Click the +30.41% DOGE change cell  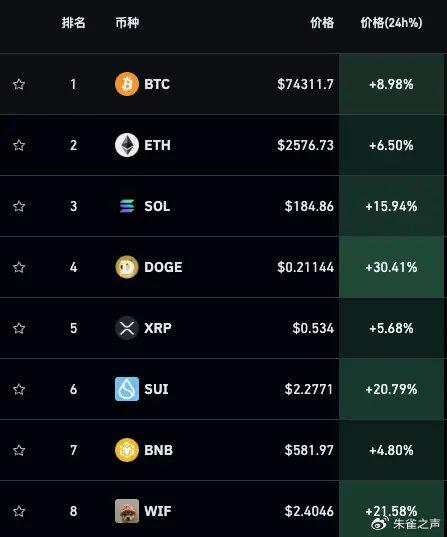[391, 267]
